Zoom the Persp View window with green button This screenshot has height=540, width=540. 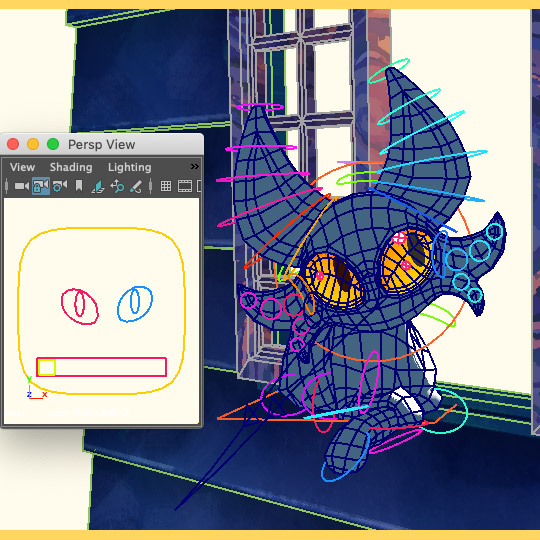[53, 144]
